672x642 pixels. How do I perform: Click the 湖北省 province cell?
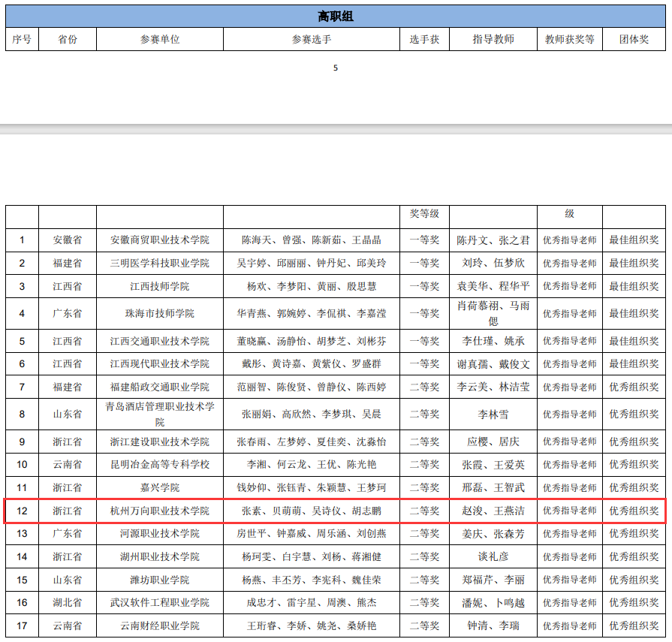(68, 603)
